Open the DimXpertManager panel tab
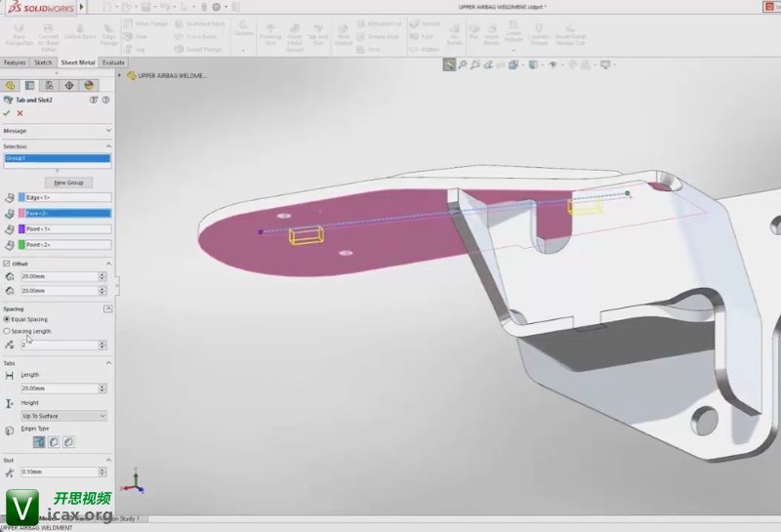The width and height of the screenshot is (781, 532). point(67,86)
